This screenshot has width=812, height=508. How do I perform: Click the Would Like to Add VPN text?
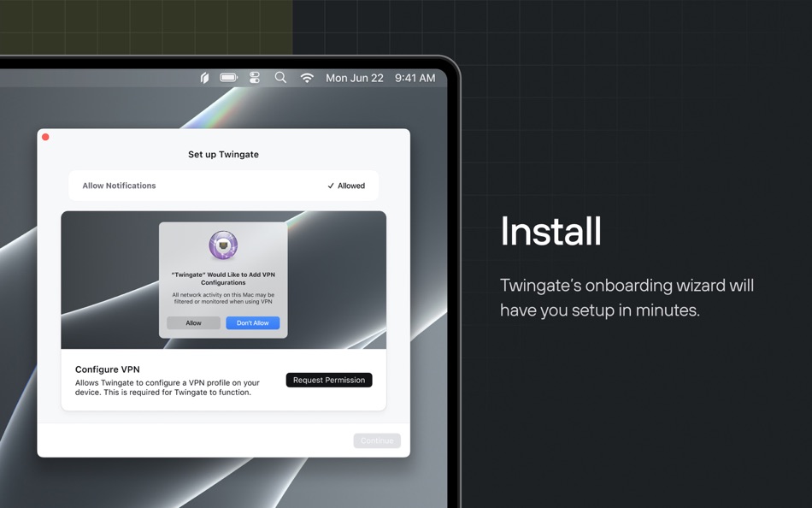pos(223,278)
